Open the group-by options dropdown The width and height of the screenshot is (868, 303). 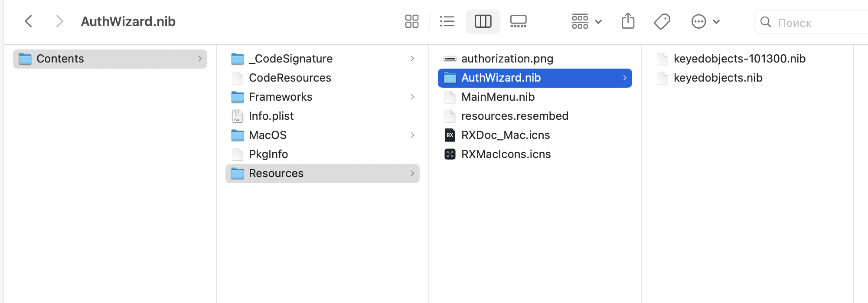(x=586, y=21)
